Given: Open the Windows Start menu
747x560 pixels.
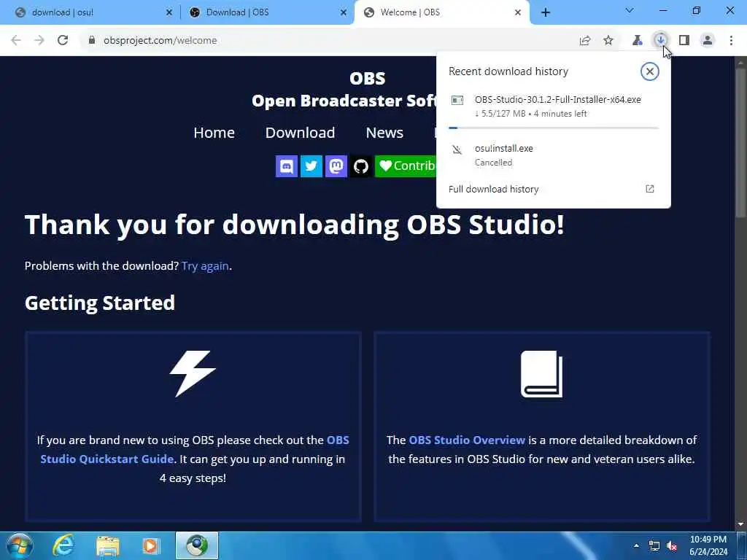Looking at the screenshot, I should [19, 545].
